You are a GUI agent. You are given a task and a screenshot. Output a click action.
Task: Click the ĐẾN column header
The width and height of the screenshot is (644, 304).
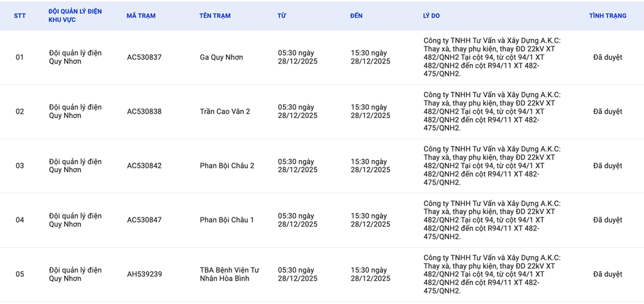(x=357, y=16)
